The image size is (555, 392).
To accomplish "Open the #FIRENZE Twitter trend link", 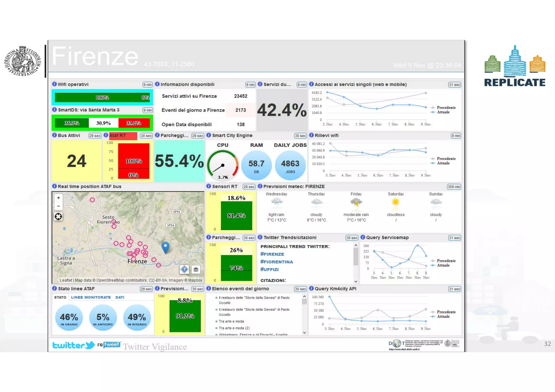I will tap(272, 254).
